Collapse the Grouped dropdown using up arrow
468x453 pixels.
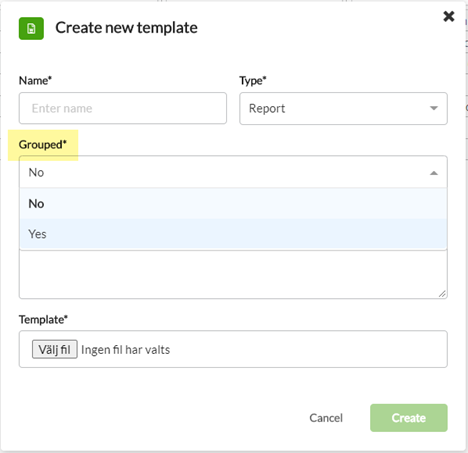coord(434,173)
